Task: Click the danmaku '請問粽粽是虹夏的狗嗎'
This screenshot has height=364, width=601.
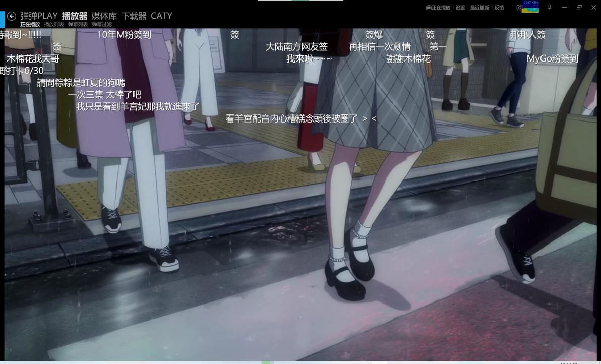Action: tap(81, 83)
